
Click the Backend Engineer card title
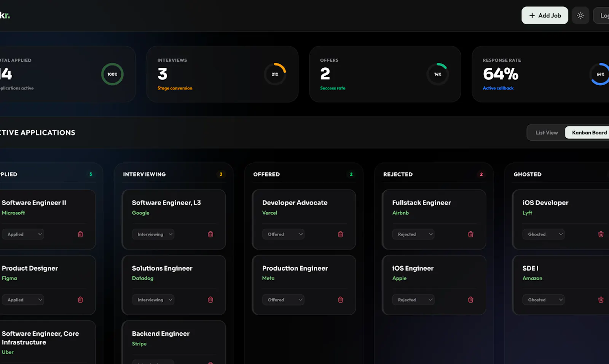tap(161, 334)
